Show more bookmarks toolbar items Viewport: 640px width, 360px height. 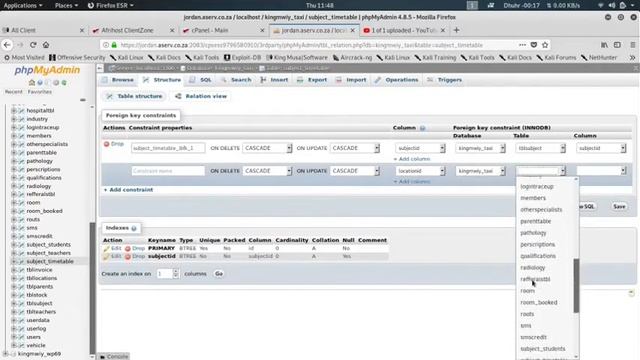pyautogui.click(x=632, y=58)
